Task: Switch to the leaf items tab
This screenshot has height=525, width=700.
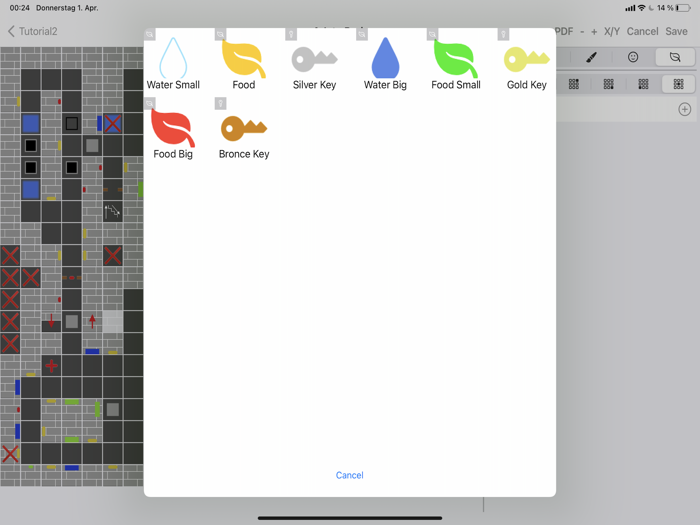Action: (x=675, y=57)
